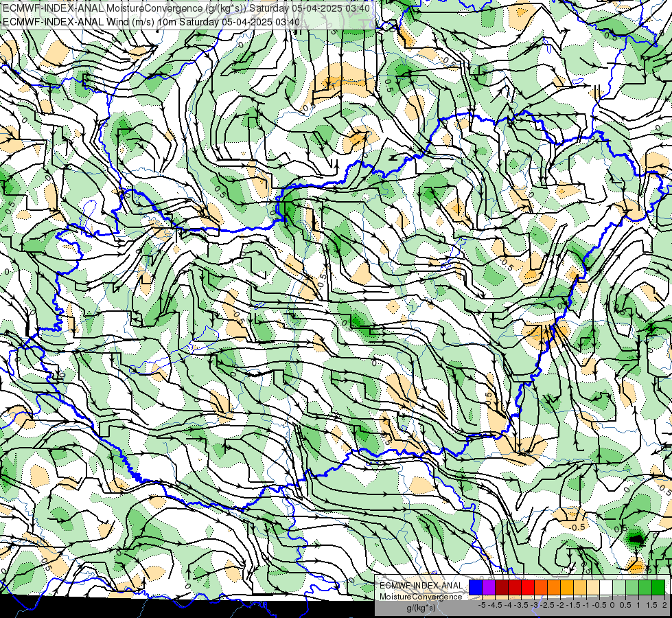Click the -4.5 legend tick value
Viewport: 672px width, 618px height.
(x=495, y=605)
